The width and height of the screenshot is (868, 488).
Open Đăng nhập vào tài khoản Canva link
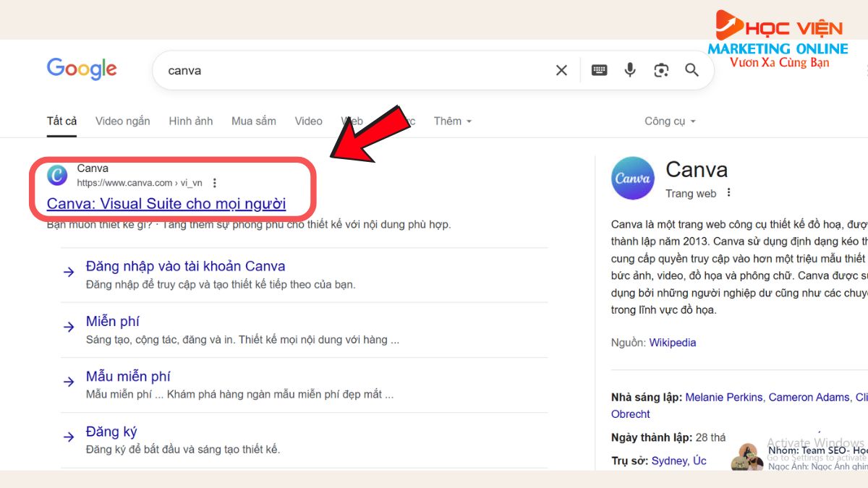coord(186,266)
